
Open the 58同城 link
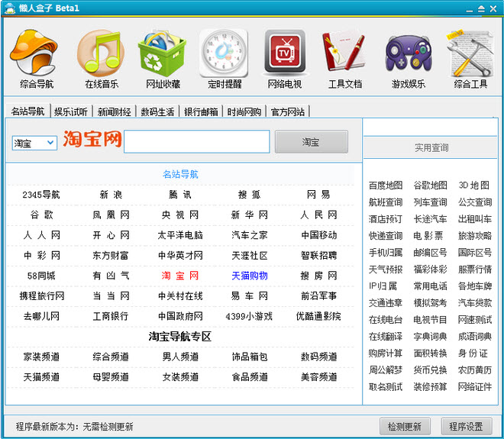tap(41, 276)
